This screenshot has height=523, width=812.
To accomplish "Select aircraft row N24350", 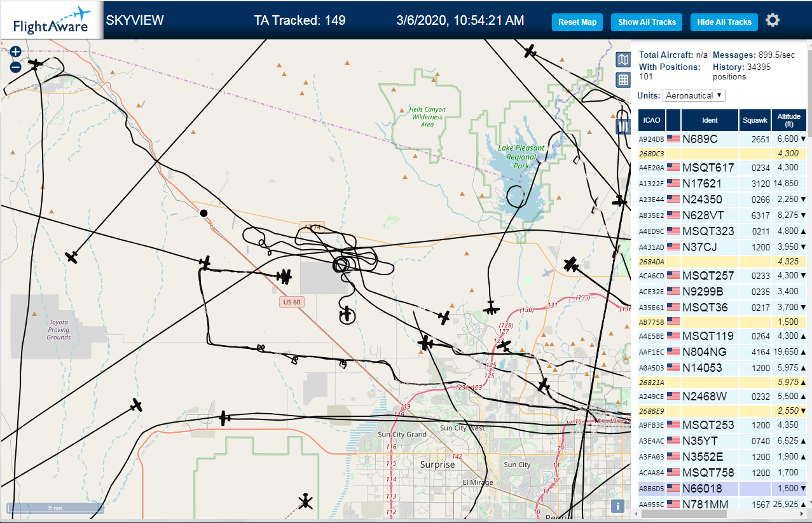I will pos(722,200).
